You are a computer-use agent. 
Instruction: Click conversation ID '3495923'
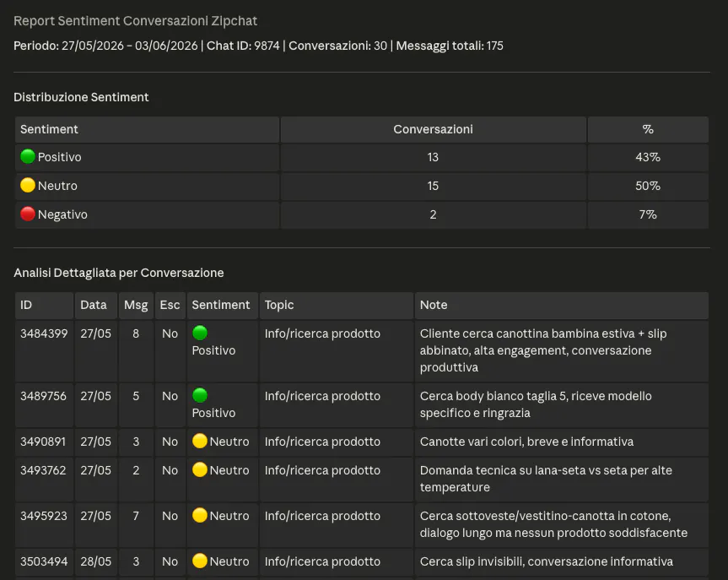tap(44, 517)
